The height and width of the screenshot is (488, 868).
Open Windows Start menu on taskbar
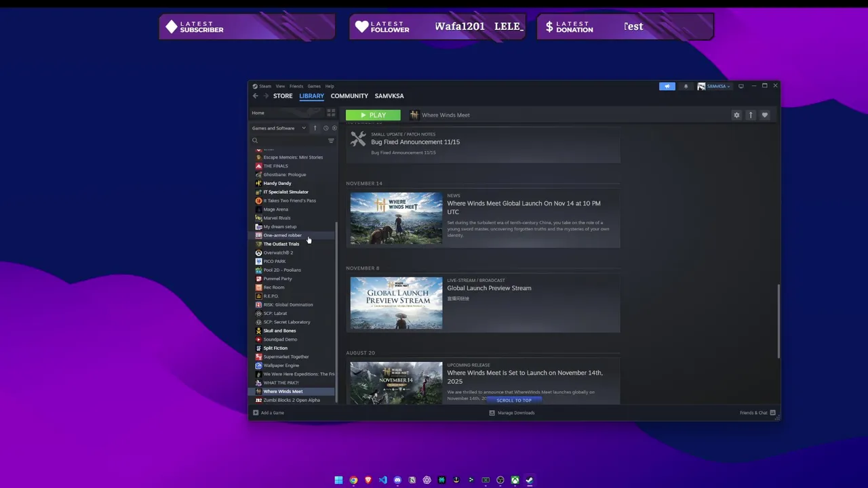pos(338,480)
